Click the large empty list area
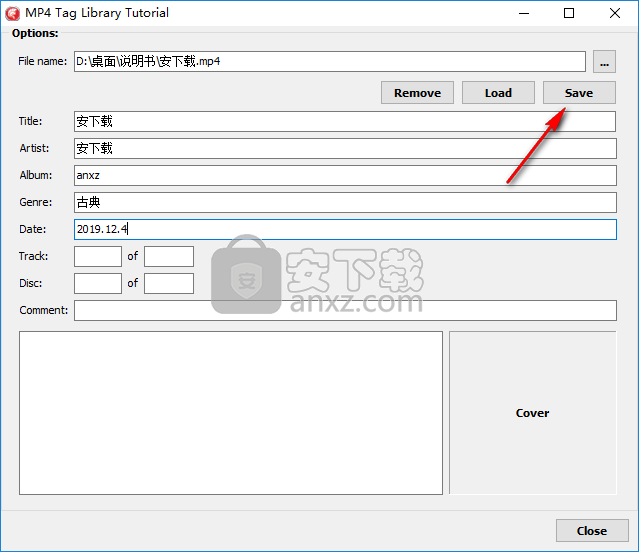The height and width of the screenshot is (552, 639). click(x=230, y=412)
